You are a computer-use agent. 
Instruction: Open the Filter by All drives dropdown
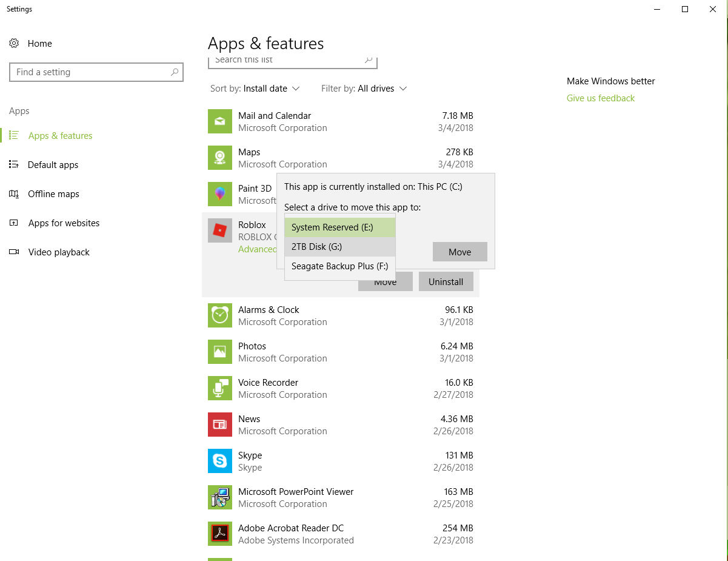[x=364, y=89]
